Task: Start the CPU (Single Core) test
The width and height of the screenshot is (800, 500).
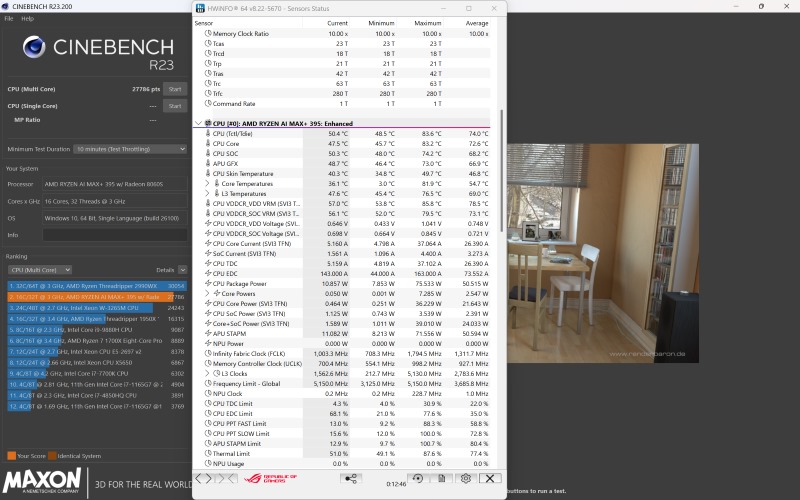Action: pos(175,106)
